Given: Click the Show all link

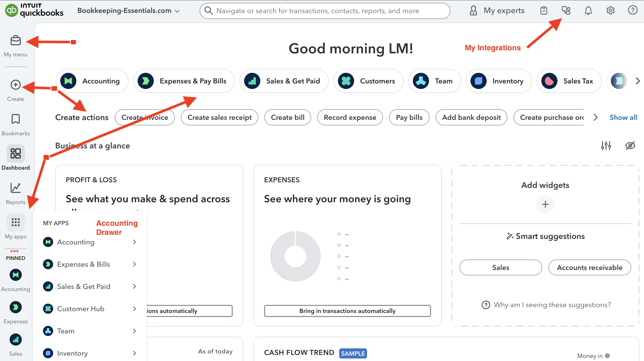Looking at the screenshot, I should point(623,117).
